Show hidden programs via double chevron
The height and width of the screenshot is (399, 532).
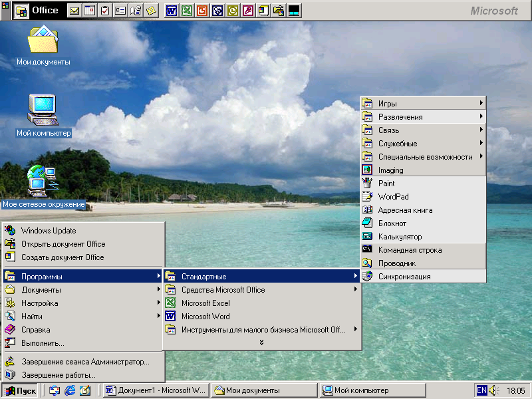pos(261,342)
